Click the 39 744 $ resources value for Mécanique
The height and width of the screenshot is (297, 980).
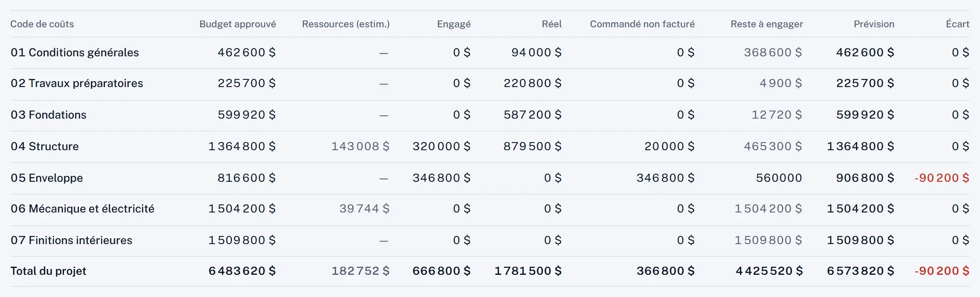pyautogui.click(x=364, y=209)
